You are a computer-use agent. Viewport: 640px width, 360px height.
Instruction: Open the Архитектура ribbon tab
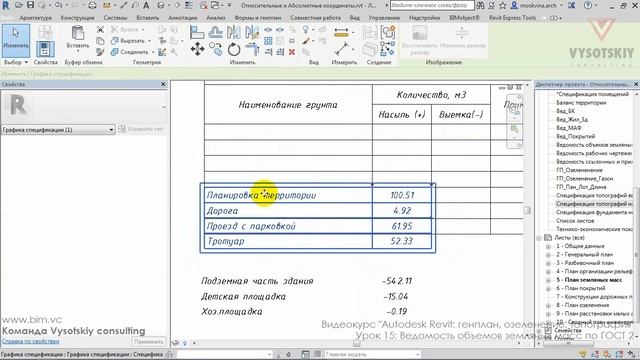point(36,18)
